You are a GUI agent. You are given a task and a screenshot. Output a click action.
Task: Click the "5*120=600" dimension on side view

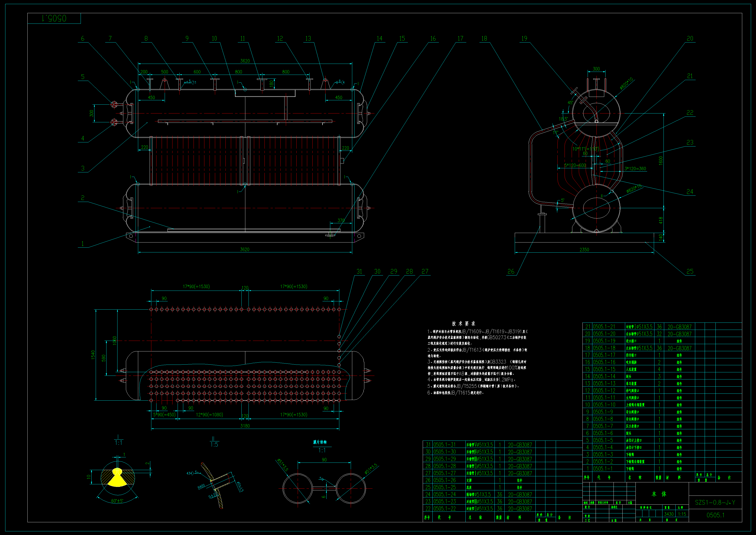[x=575, y=165]
